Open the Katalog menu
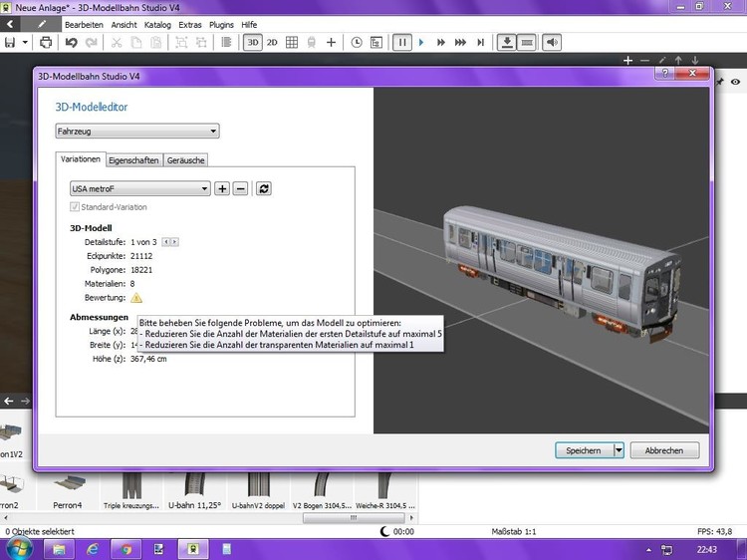747x560 pixels. [x=157, y=25]
